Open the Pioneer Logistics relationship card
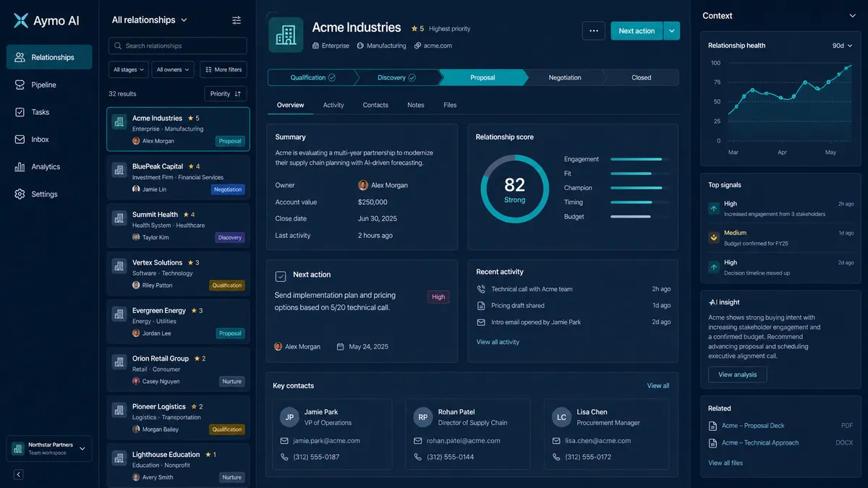The image size is (868, 488). pos(178,418)
